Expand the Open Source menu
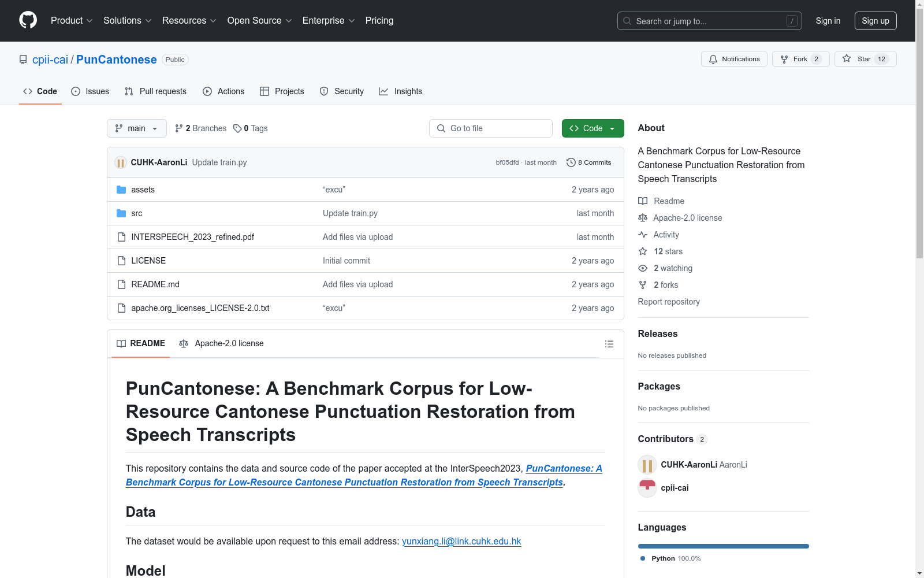Image resolution: width=924 pixels, height=578 pixels. coord(260,21)
